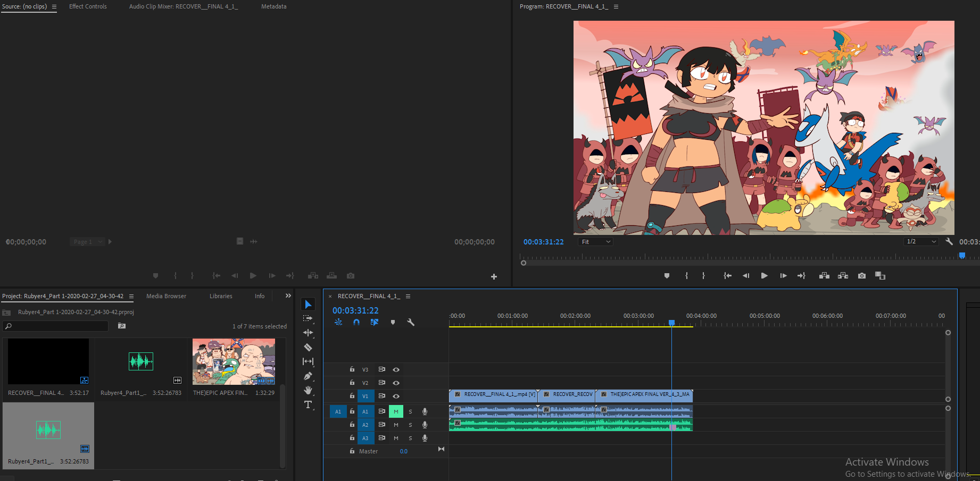Screen dimensions: 980x481
Task: Open the Media Browser tab
Action: (166, 296)
